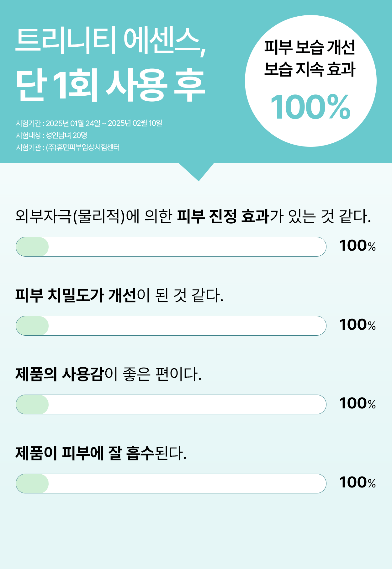Click the test institution line '시험기관'
The width and height of the screenshot is (392, 569).
(68, 147)
